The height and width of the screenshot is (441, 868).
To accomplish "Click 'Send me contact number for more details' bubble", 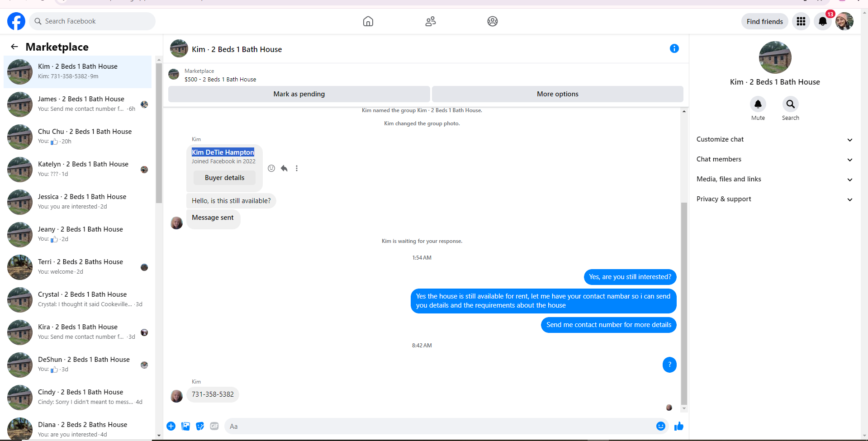I will point(608,325).
